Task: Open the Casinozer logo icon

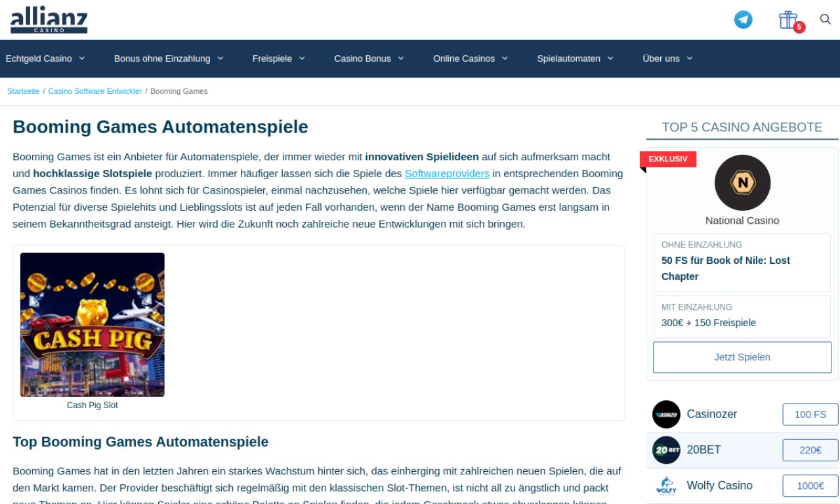Action: coord(666,414)
